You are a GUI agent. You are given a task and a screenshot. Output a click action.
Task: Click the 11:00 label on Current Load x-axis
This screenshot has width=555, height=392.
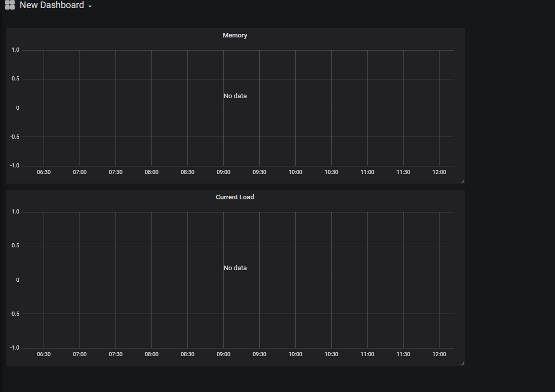click(367, 355)
